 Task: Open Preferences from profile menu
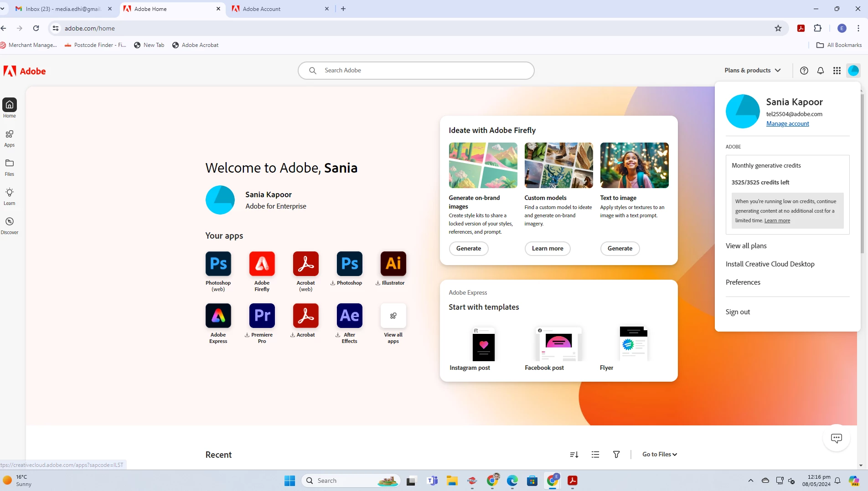click(743, 282)
